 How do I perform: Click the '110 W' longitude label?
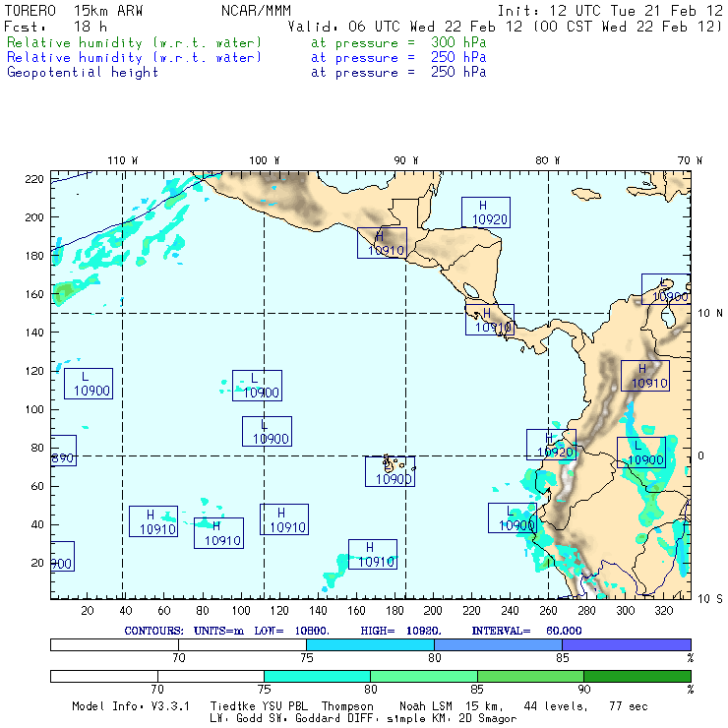tap(123, 160)
